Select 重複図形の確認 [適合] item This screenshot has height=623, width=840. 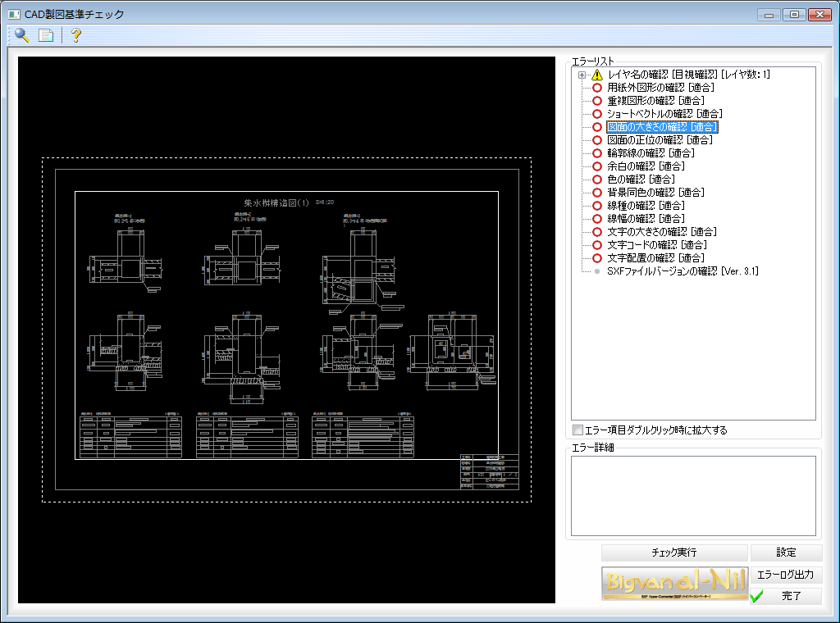pos(655,101)
